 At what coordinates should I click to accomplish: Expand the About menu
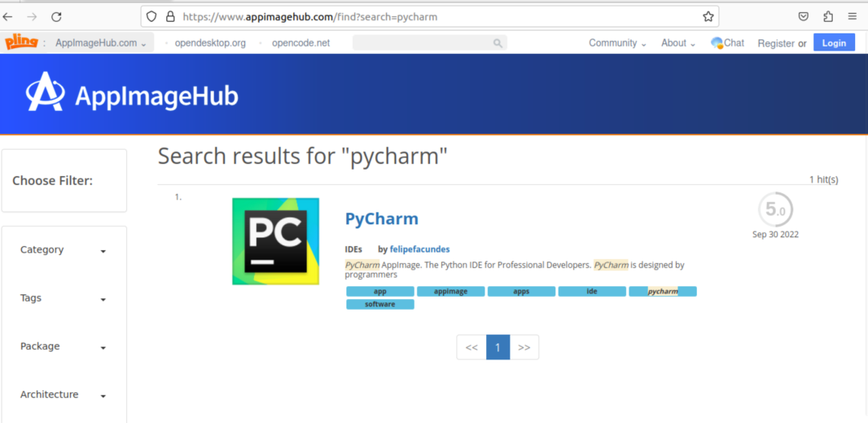(x=678, y=43)
